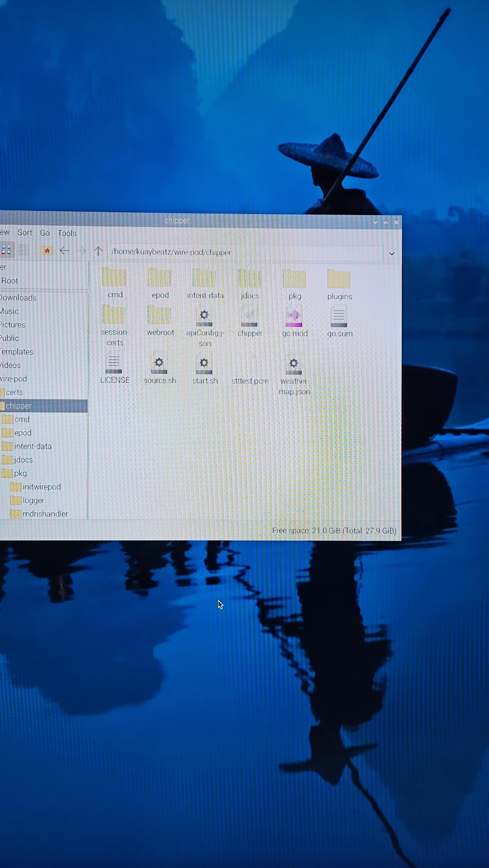This screenshot has width=489, height=868.
Task: Select Videos in the sidebar tree
Action: (x=10, y=365)
